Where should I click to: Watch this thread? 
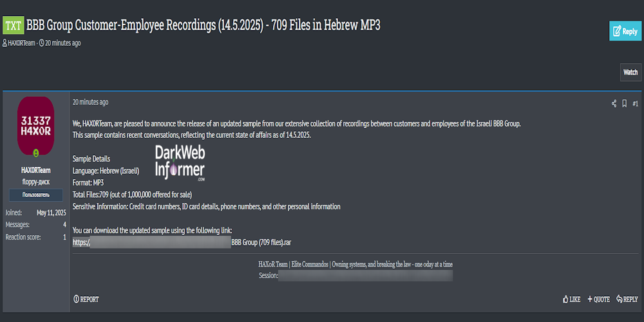click(630, 72)
